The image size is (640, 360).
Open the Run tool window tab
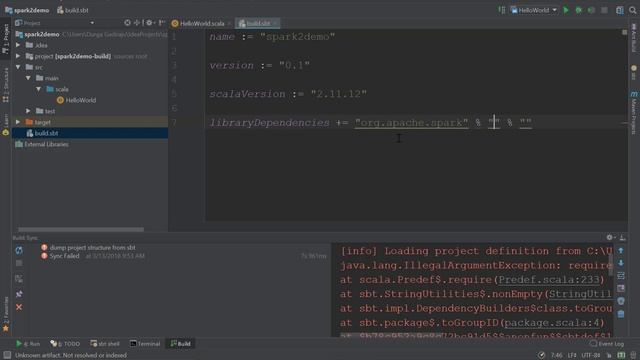click(x=28, y=344)
